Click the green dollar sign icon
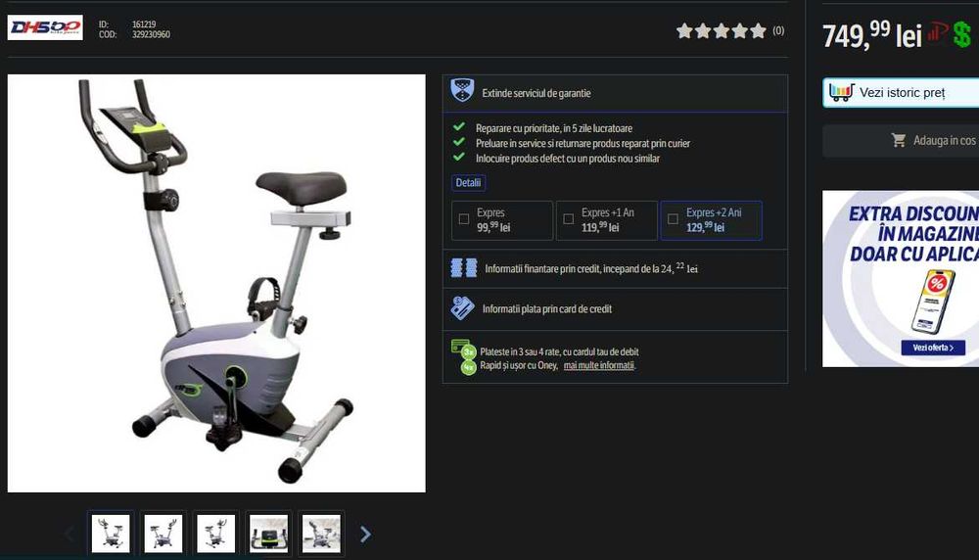The height and width of the screenshot is (560, 979). pos(962,34)
